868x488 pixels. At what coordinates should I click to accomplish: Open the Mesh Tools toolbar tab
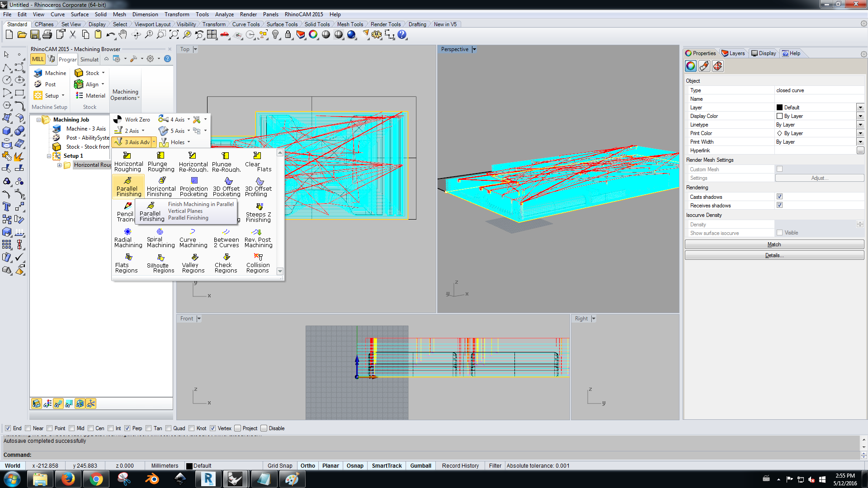coord(350,24)
